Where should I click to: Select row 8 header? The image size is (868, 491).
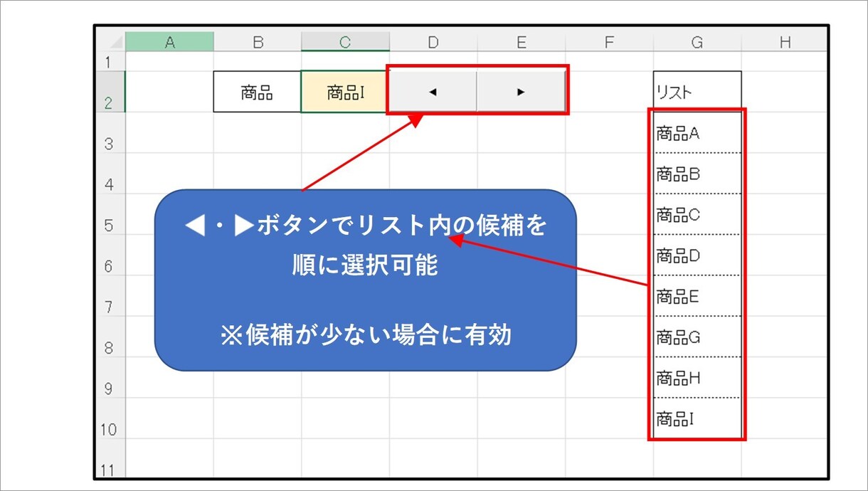[x=111, y=337]
